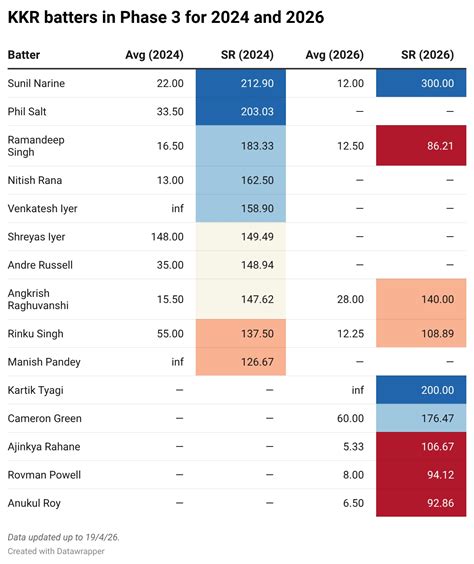This screenshot has height=564, width=474.
Task: Click Manish Pandey's 126.67 strike rate
Action: pyautogui.click(x=241, y=361)
